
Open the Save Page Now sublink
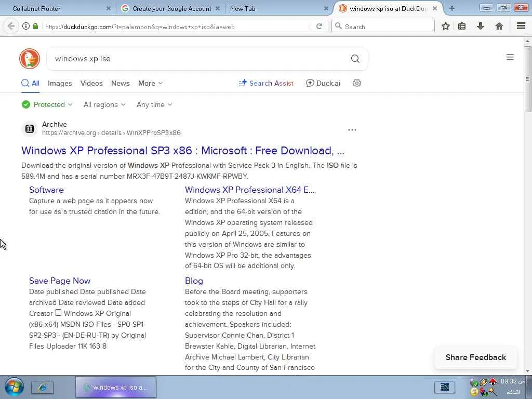[60, 281]
